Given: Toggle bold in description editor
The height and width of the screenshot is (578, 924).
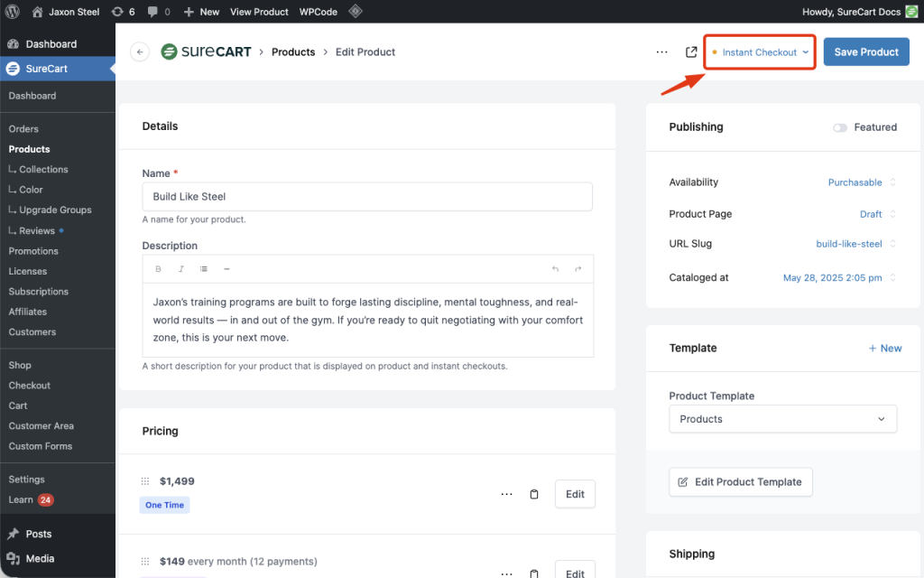Looking at the screenshot, I should 158,269.
